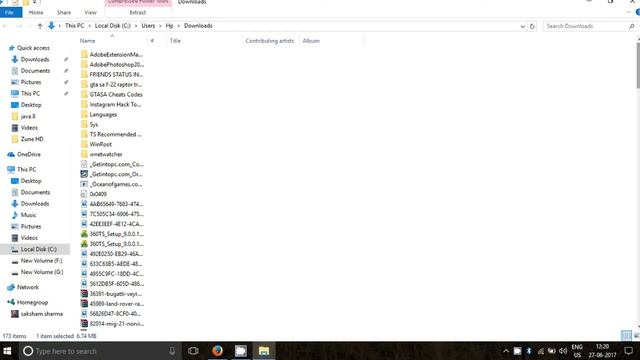Screen dimensions: 640x360
Task: Sort by the Album column header
Action: point(311,41)
